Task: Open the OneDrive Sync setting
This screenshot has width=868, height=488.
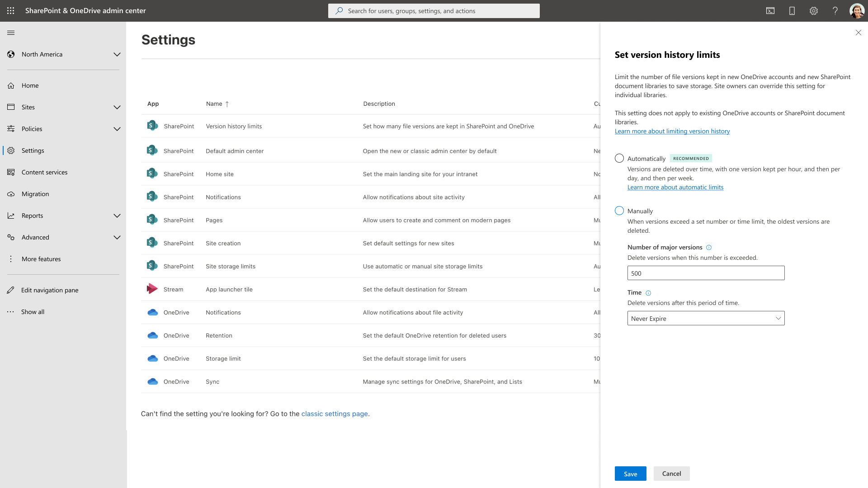Action: [212, 381]
